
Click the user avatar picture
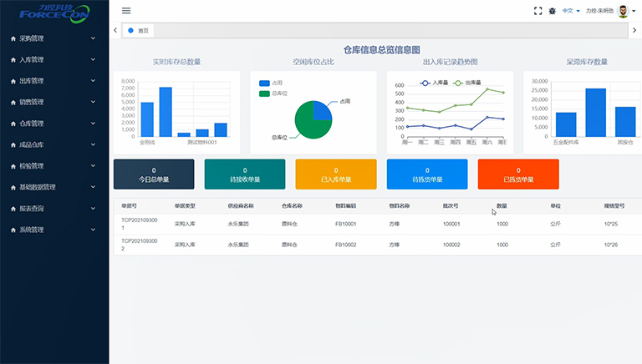coord(623,11)
